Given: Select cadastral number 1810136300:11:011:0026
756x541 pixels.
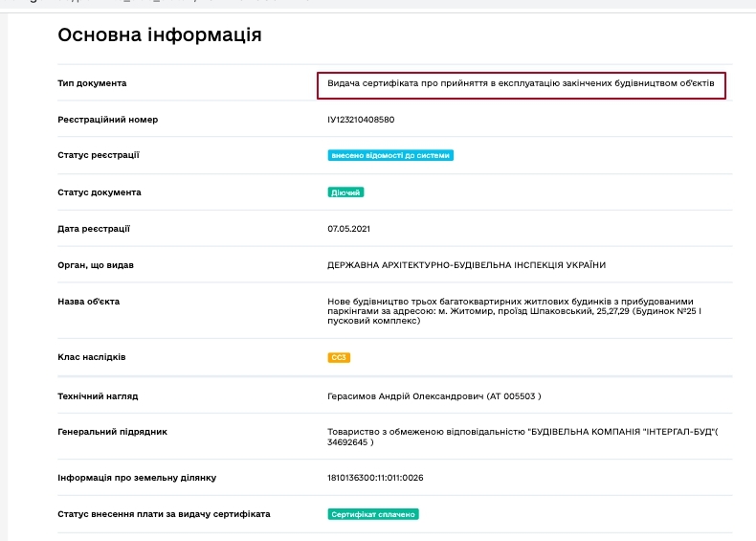Looking at the screenshot, I should 375,478.
